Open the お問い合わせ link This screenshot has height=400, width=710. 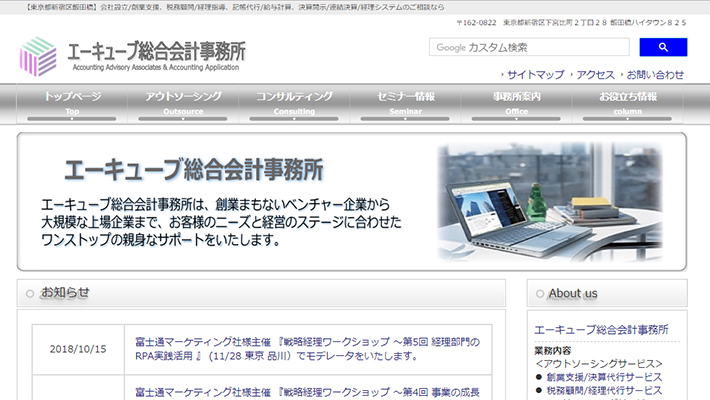pyautogui.click(x=655, y=75)
